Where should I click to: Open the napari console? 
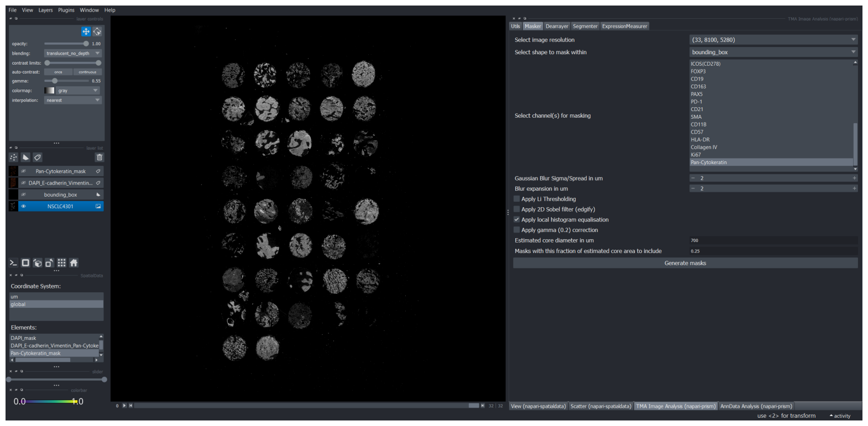tap(13, 263)
